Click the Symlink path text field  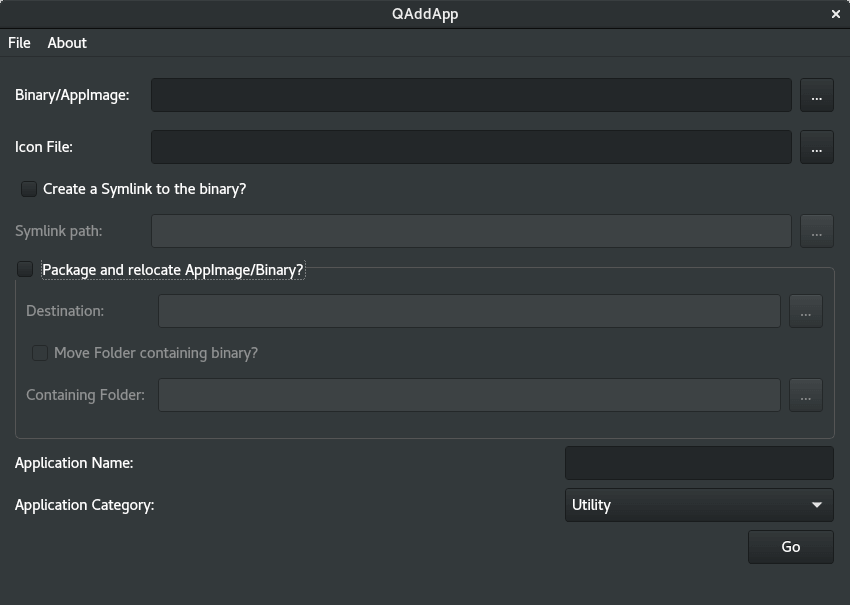pyautogui.click(x=470, y=231)
